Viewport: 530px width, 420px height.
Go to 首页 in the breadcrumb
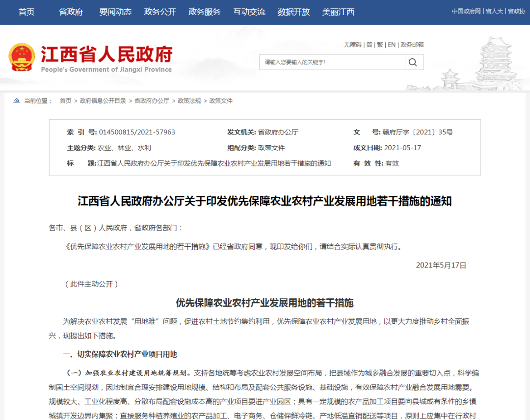[x=66, y=101]
